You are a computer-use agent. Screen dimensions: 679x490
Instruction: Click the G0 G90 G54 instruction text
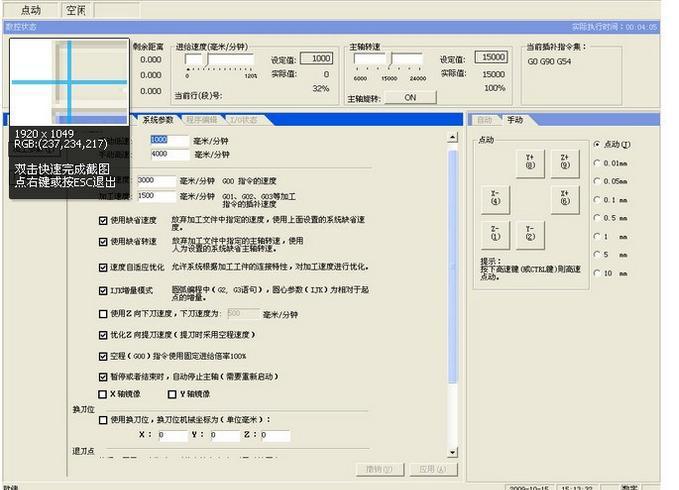pos(549,62)
